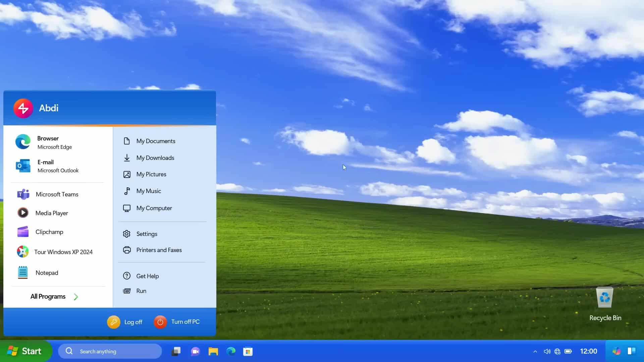The width and height of the screenshot is (644, 362).
Task: Open Notepad
Action: click(47, 273)
